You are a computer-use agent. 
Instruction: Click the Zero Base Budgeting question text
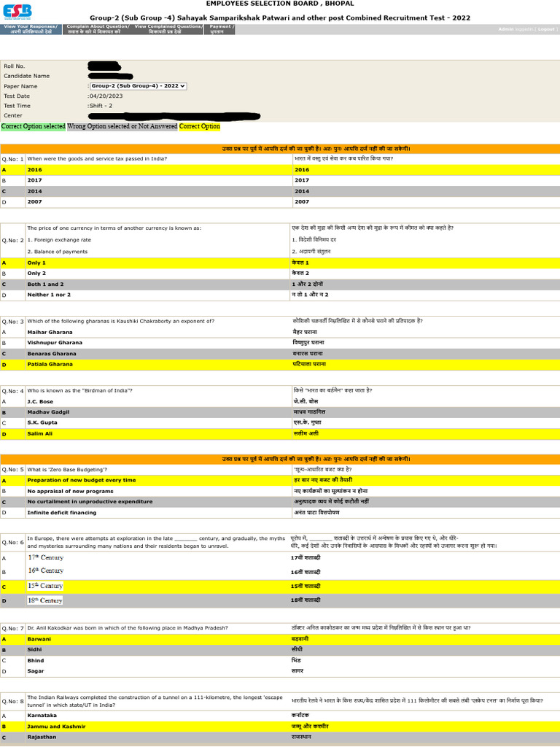click(67, 470)
